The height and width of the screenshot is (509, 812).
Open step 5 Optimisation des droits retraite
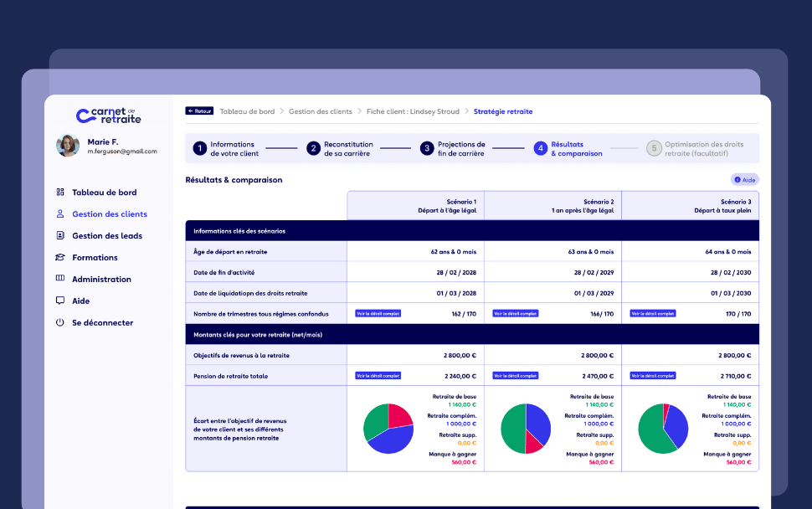[695, 149]
